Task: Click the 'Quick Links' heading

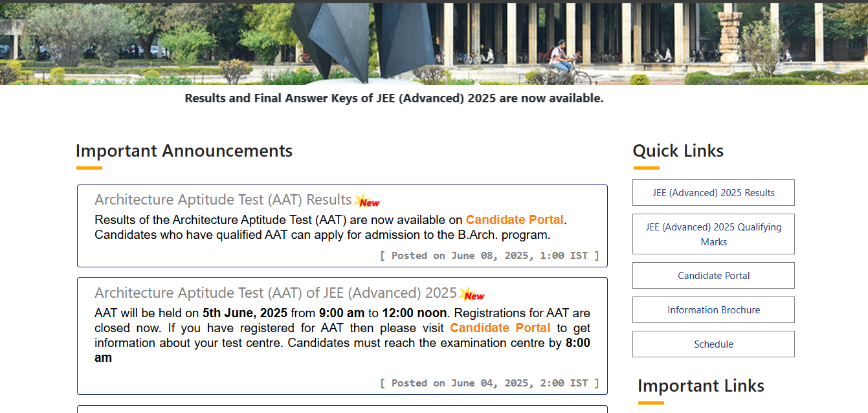Action: (x=678, y=151)
